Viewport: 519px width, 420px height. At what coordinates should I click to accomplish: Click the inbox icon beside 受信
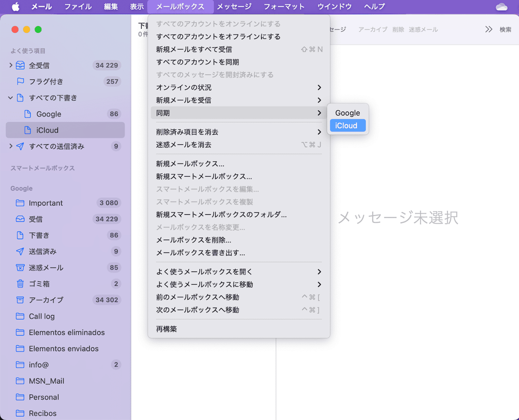click(x=20, y=219)
